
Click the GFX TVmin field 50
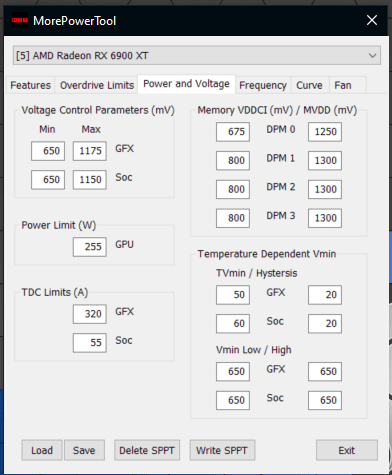(x=233, y=295)
